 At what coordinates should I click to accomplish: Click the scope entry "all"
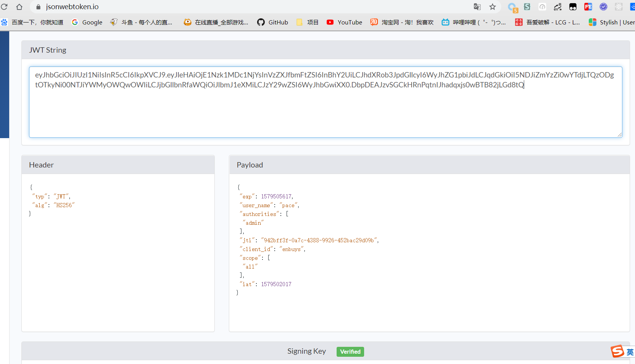[250, 267]
